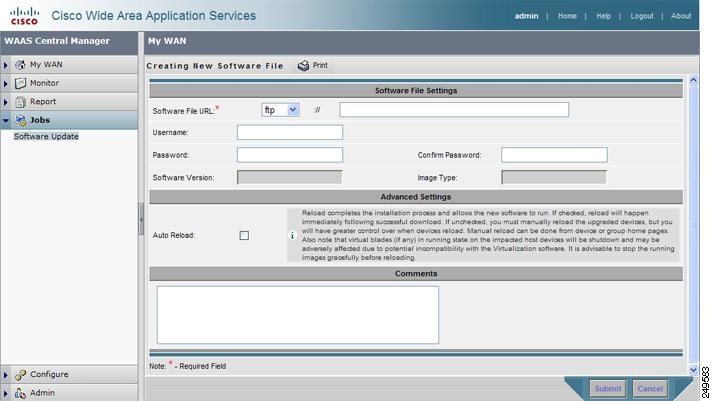Viewport: 712px width, 401px height.
Task: Cancel the software file creation
Action: (650, 389)
